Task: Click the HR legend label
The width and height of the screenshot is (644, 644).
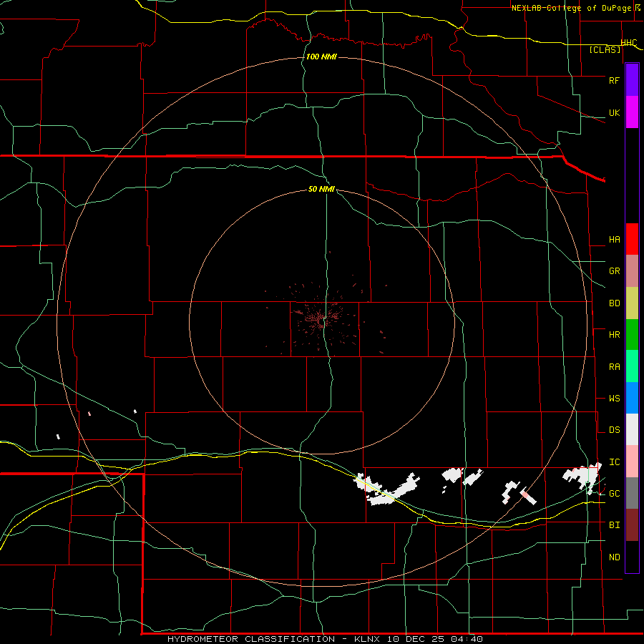Action: (614, 335)
